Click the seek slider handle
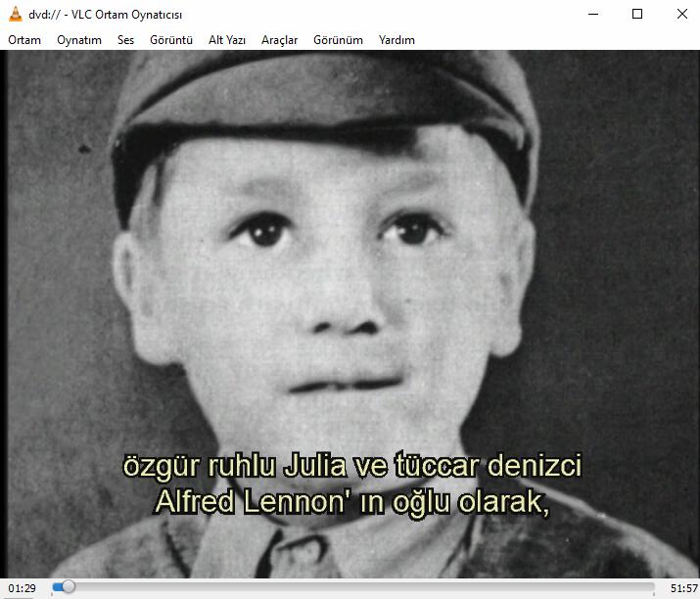 [68, 587]
